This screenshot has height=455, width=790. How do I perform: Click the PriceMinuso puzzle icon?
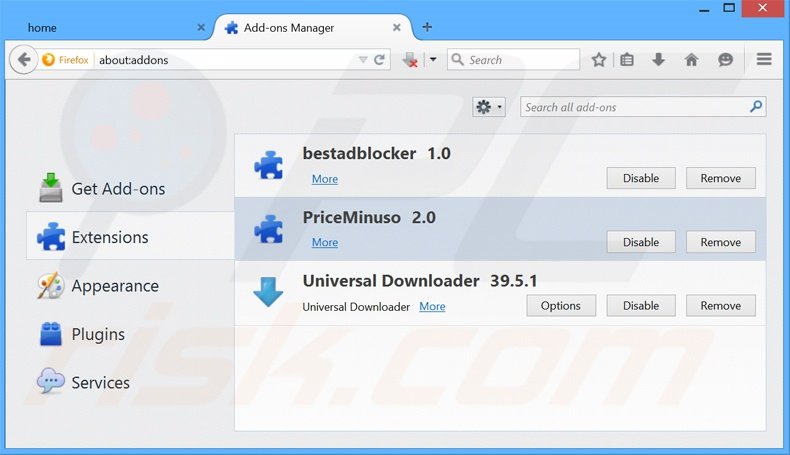click(x=269, y=229)
